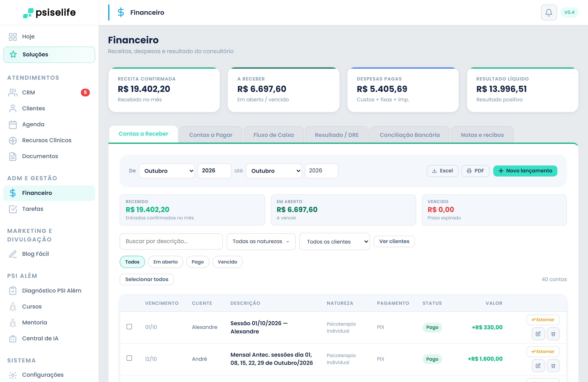Viewport: 588px width, 382px height.
Task: Click the CRM people icon
Action: point(13,92)
